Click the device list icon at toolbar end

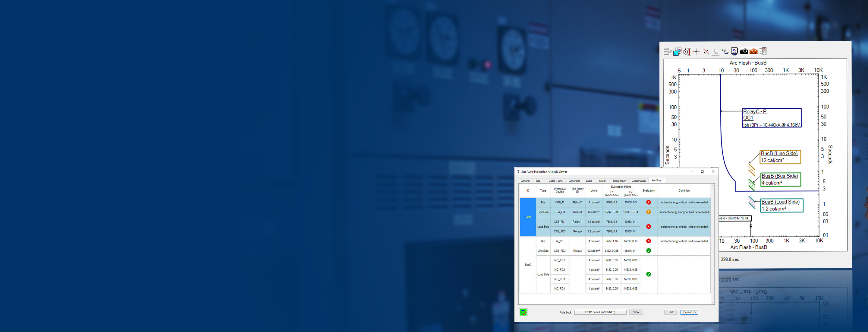click(x=763, y=51)
